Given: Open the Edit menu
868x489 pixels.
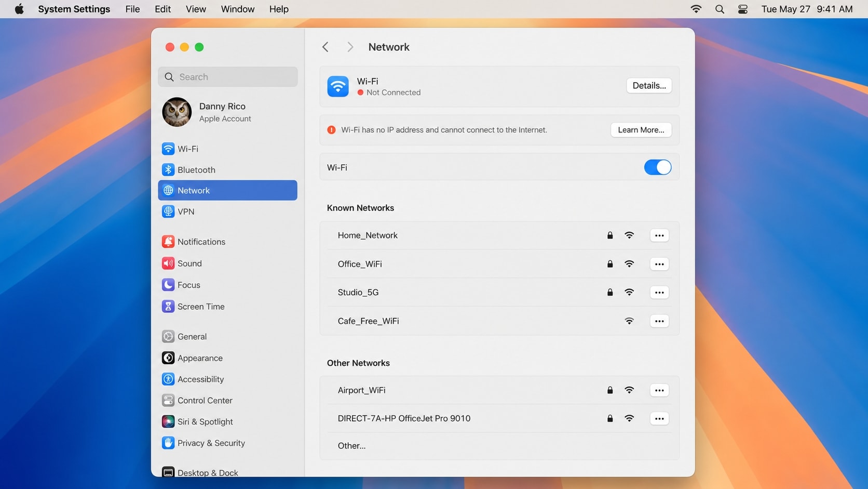Looking at the screenshot, I should click(162, 9).
